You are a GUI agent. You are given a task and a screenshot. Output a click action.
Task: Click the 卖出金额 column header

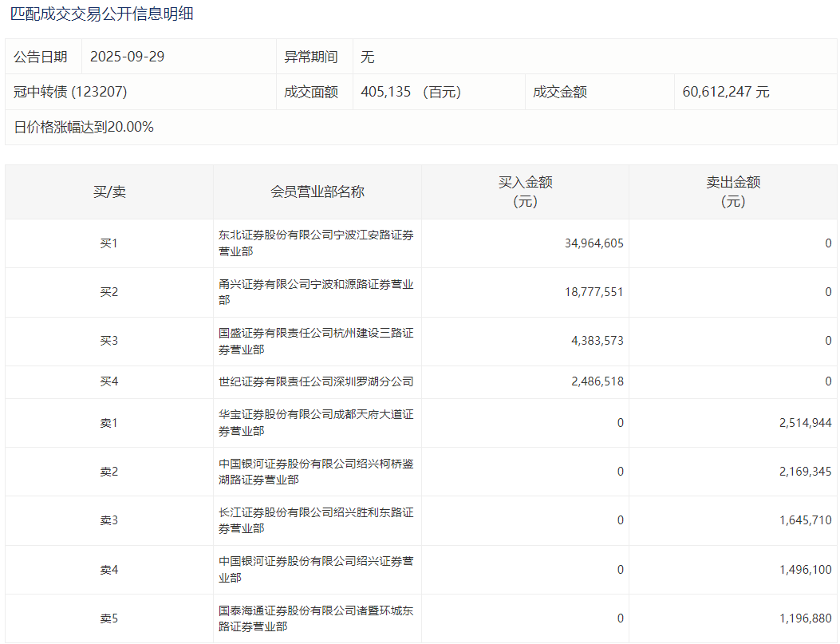coord(732,192)
